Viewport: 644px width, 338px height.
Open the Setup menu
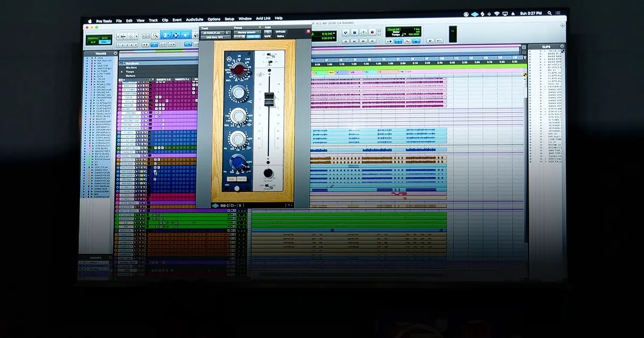(229, 19)
